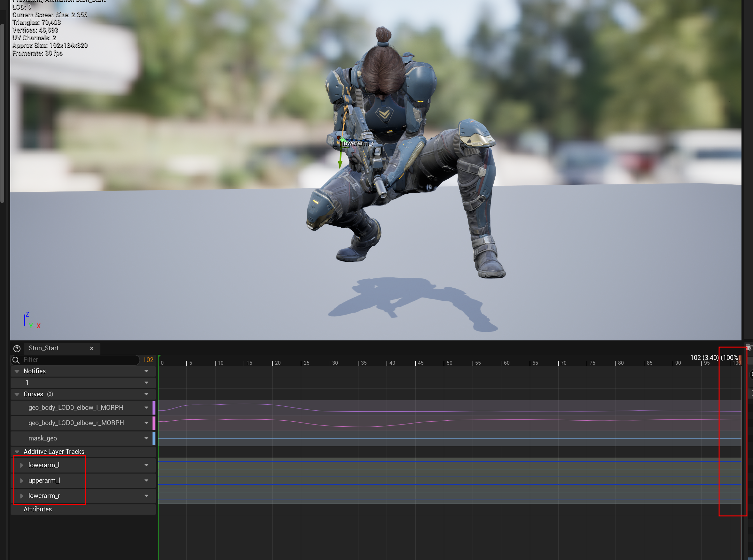Click frame 50 on the timeline ruler
Screen dimensions: 753x560
444,363
